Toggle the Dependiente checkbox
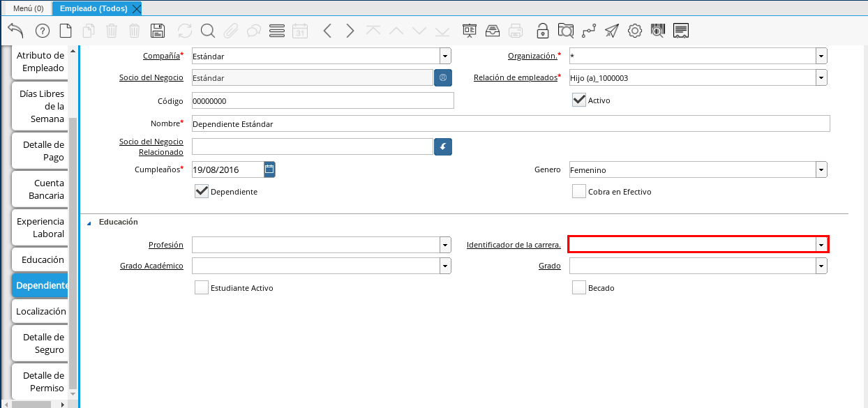 pyautogui.click(x=202, y=191)
